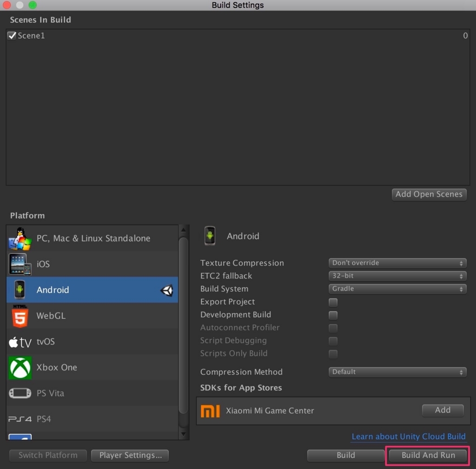This screenshot has height=469, width=476.
Task: Click the Xbox One logo icon
Action: (20, 368)
